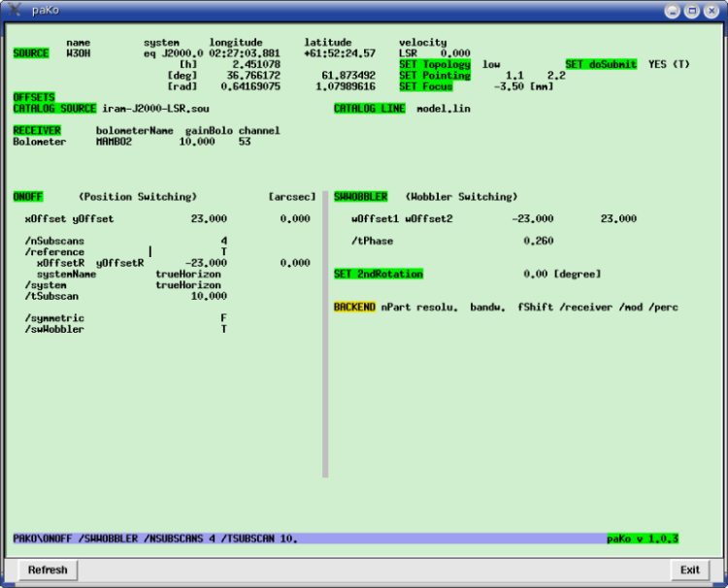Click the SET Topology label
This screenshot has width=728, height=588.
point(435,64)
